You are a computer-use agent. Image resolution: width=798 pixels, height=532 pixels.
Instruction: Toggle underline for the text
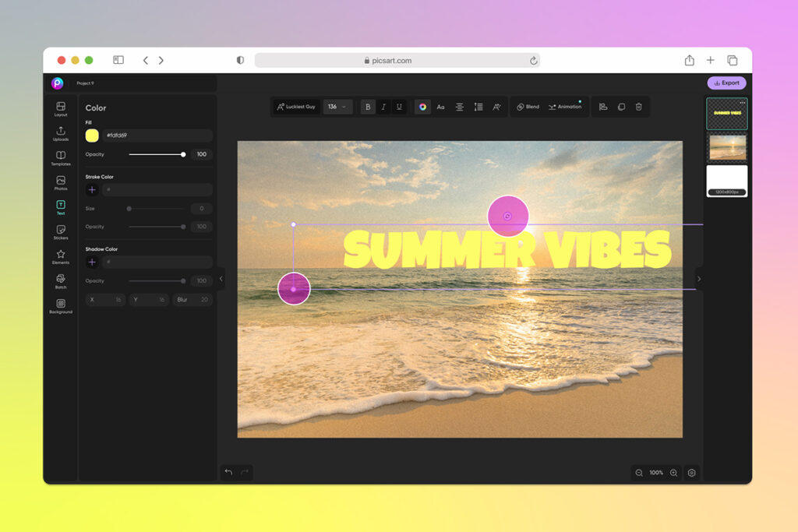pyautogui.click(x=399, y=107)
